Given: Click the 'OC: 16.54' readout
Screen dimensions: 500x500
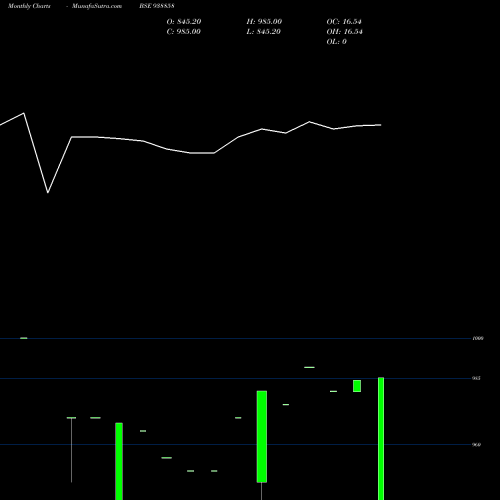Looking at the screenshot, I should (x=344, y=22).
